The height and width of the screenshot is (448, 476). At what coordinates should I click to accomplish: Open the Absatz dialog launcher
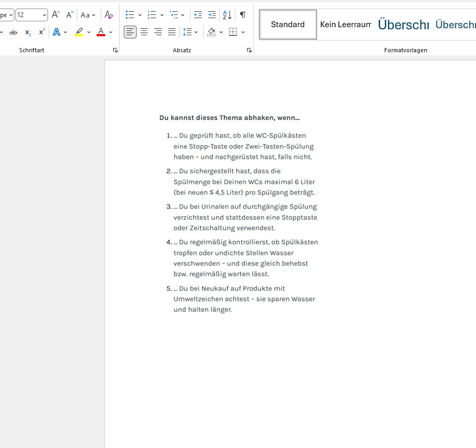pos(249,50)
